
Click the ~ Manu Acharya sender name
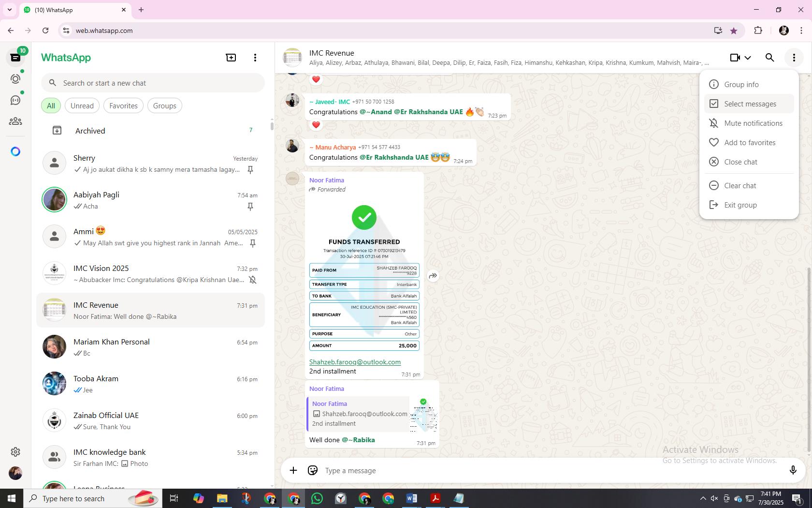click(333, 147)
